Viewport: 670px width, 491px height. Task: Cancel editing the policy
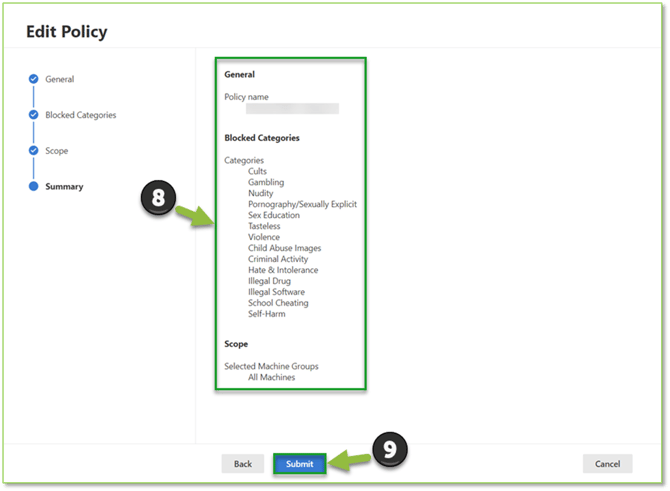[607, 464]
